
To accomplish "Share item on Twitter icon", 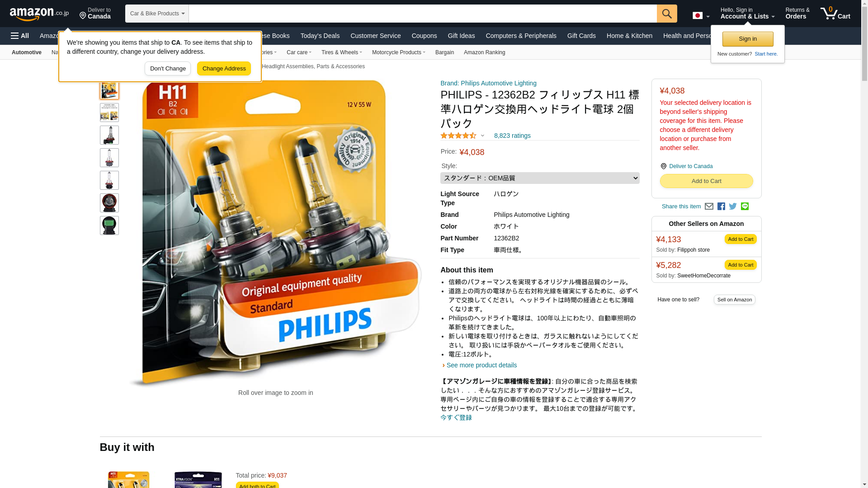I will pos(733,206).
